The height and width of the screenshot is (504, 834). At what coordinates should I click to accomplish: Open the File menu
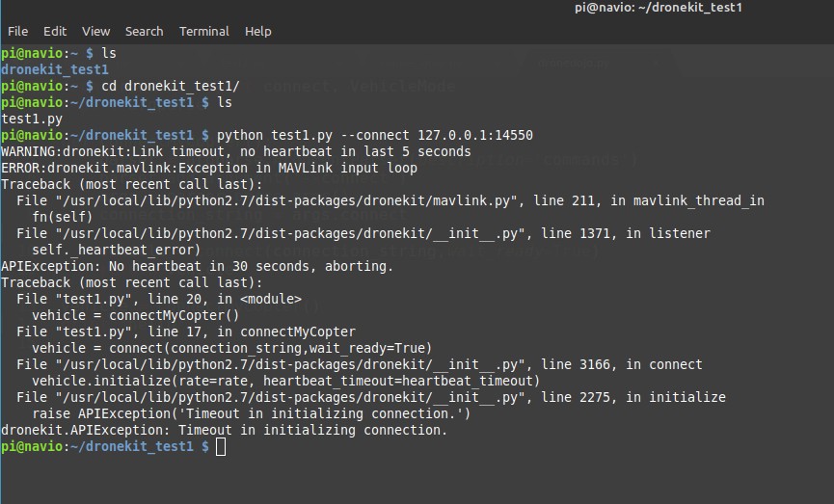(17, 32)
